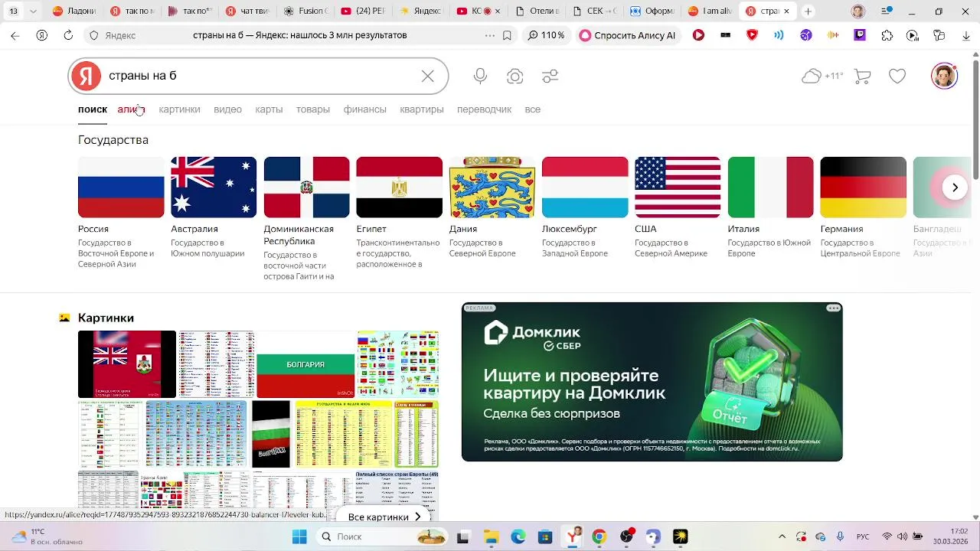Open БОЛГАРИЯ flag image result

pyautogui.click(x=305, y=364)
